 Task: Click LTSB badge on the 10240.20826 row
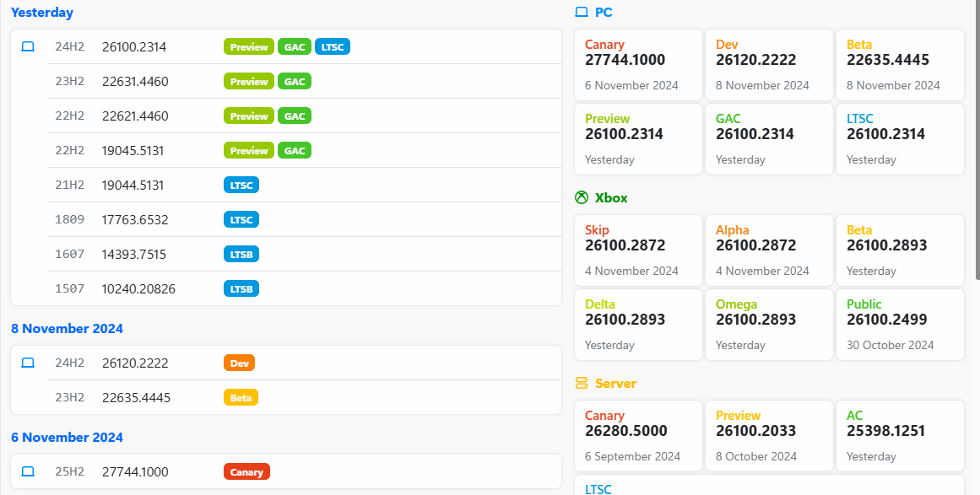click(241, 289)
